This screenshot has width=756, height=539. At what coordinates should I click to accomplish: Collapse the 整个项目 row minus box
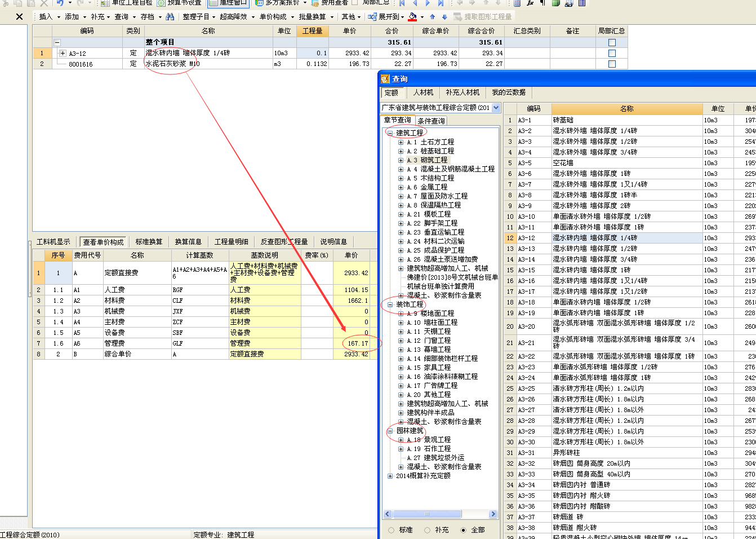tap(57, 42)
